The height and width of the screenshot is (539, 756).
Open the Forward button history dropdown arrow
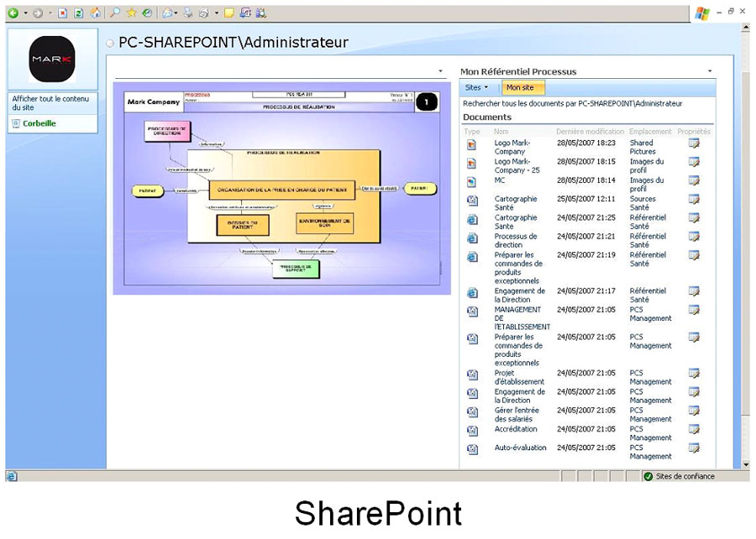[50, 13]
